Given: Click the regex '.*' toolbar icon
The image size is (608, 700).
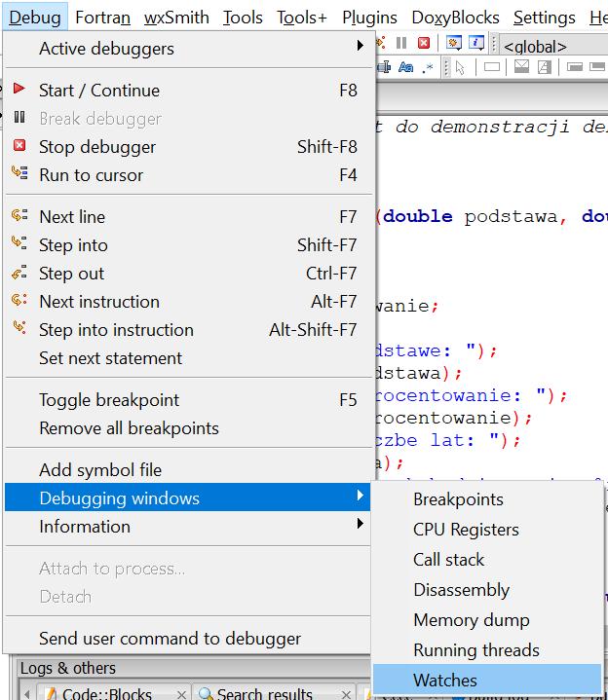Looking at the screenshot, I should pyautogui.click(x=428, y=67).
